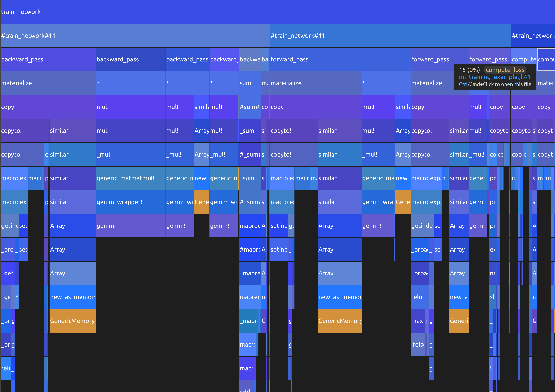
Task: Select the gemm_wrapper! frame
Action: [x=131, y=202]
